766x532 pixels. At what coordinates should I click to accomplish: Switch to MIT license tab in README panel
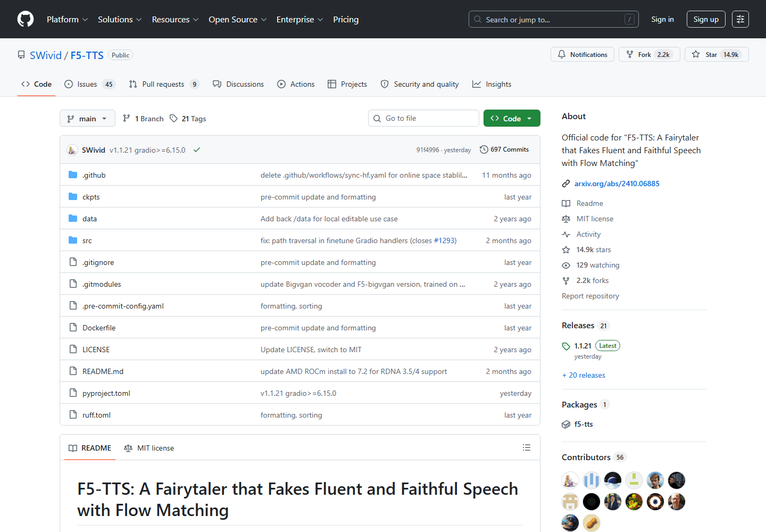(149, 448)
